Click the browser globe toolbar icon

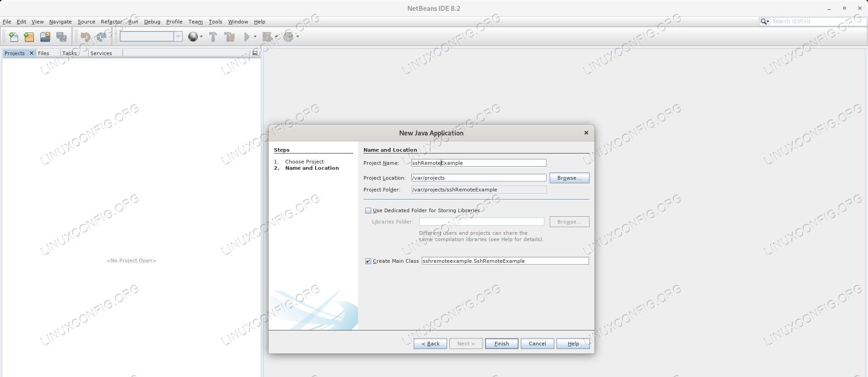[x=193, y=37]
